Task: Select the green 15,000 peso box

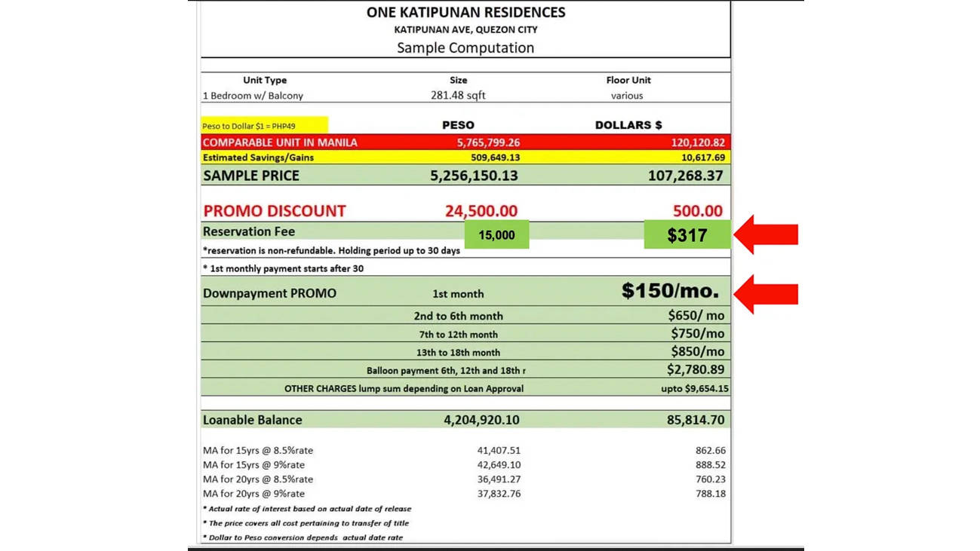Action: coord(496,235)
